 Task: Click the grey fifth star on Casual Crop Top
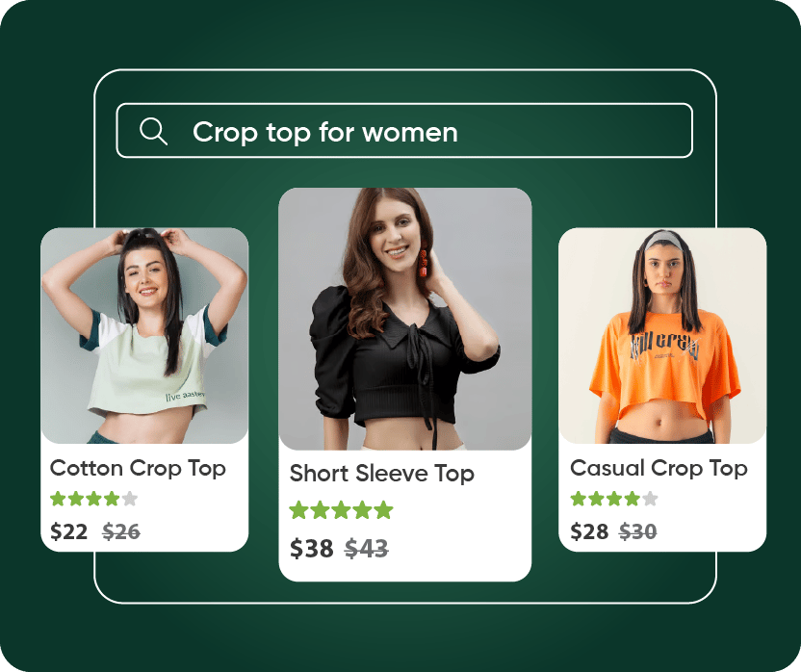[x=650, y=499]
